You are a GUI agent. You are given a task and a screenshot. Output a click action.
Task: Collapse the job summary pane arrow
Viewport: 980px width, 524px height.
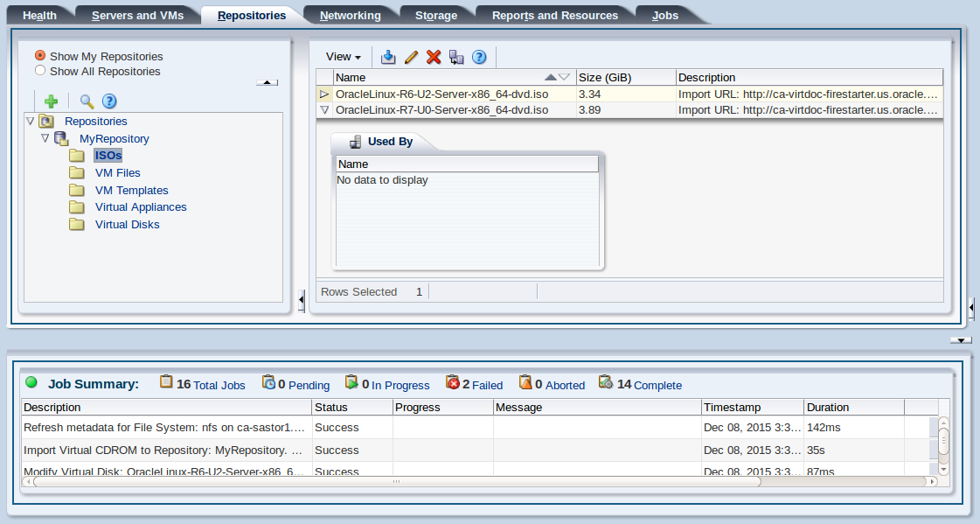961,340
